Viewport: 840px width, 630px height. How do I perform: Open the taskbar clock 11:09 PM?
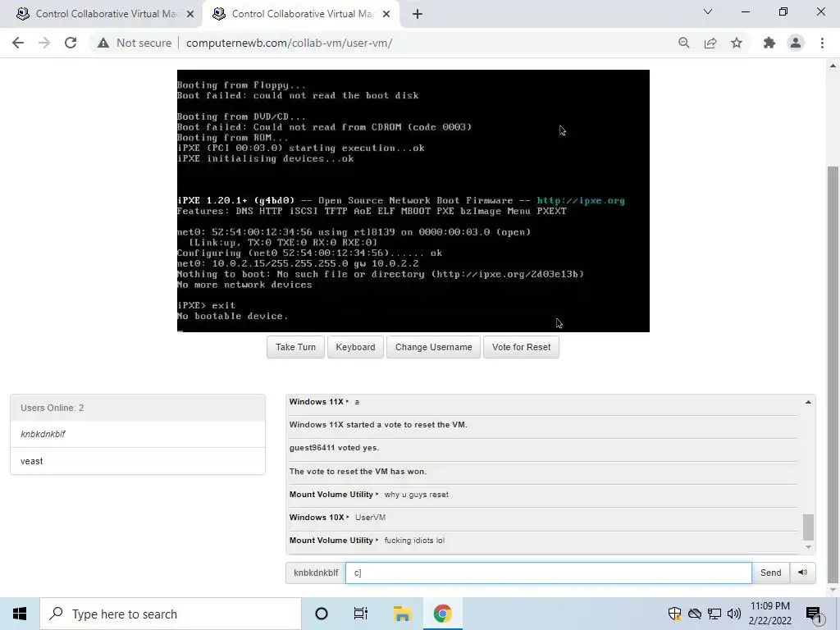click(x=769, y=614)
